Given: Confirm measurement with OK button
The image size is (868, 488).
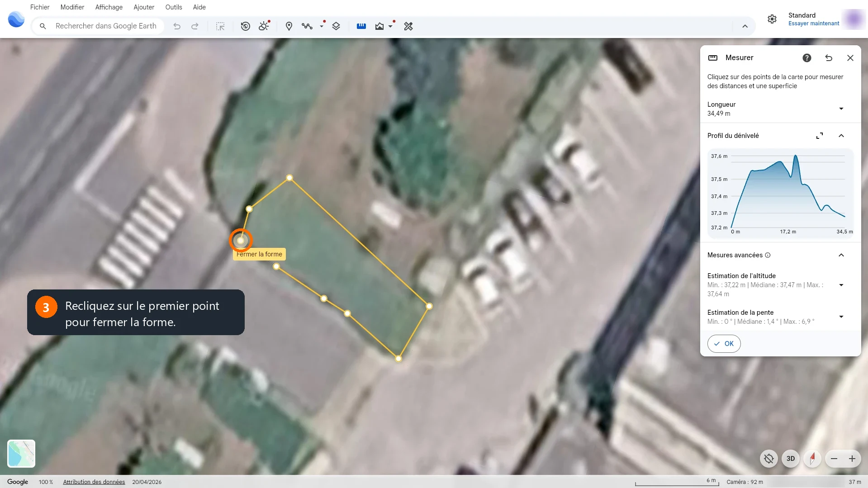Looking at the screenshot, I should coord(724,344).
